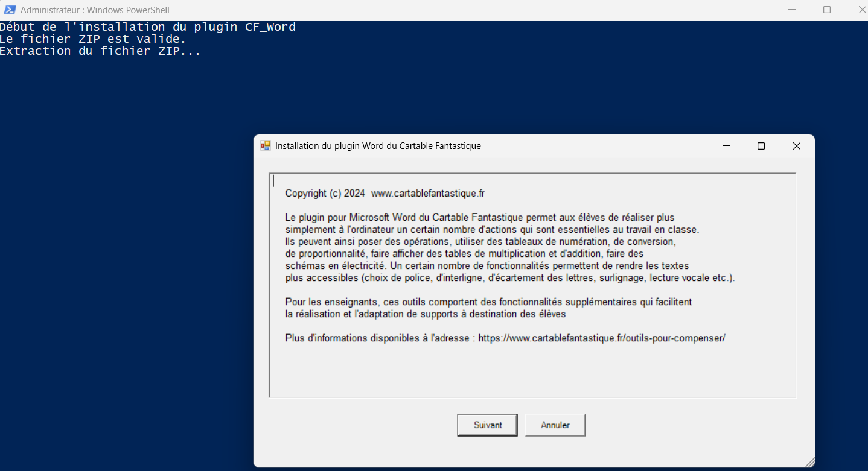This screenshot has height=471, width=868.
Task: Click the resize grip of the installer dialog
Action: click(x=809, y=462)
